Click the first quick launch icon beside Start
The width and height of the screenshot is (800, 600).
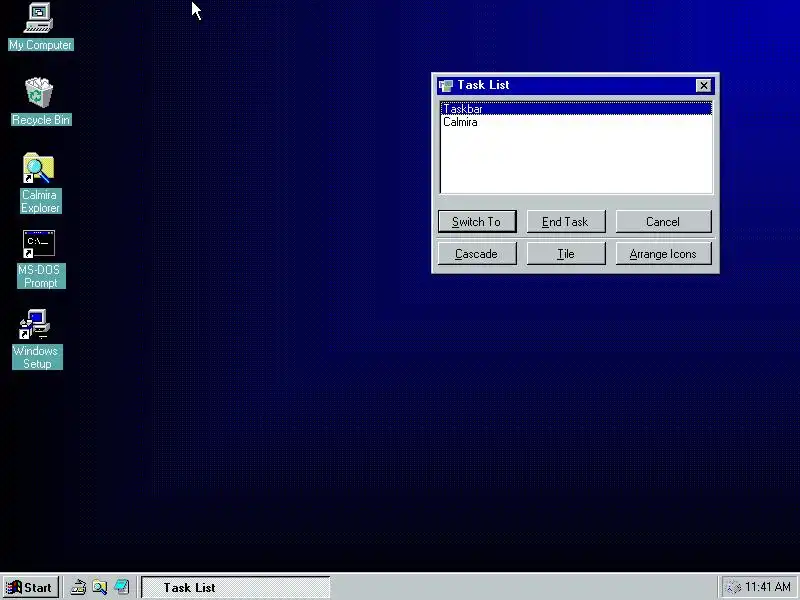[x=78, y=587]
